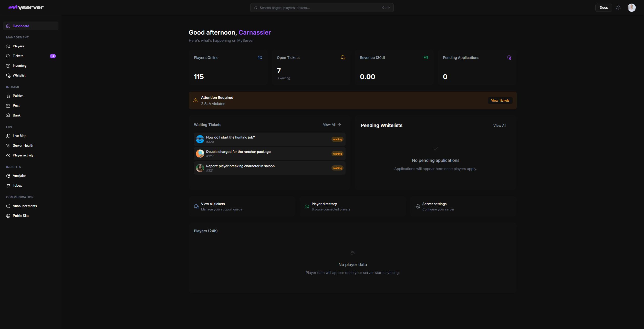Go to Tickets in the sidebar

pos(31,56)
